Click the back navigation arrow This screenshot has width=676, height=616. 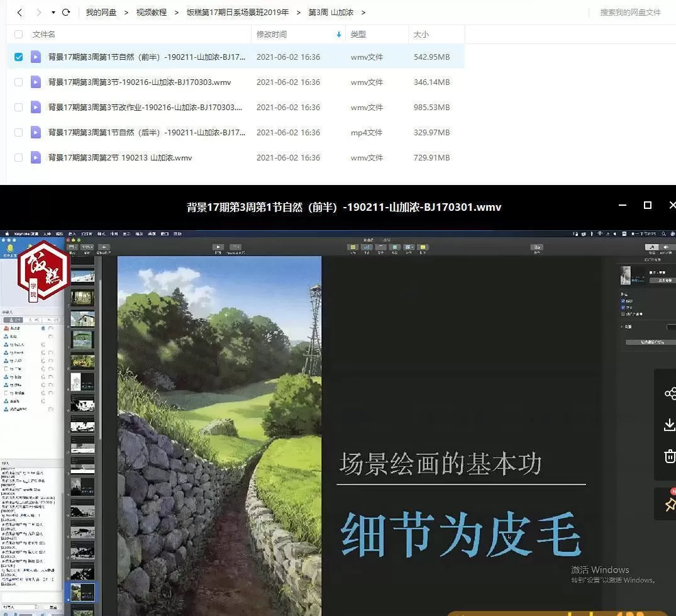coord(18,11)
